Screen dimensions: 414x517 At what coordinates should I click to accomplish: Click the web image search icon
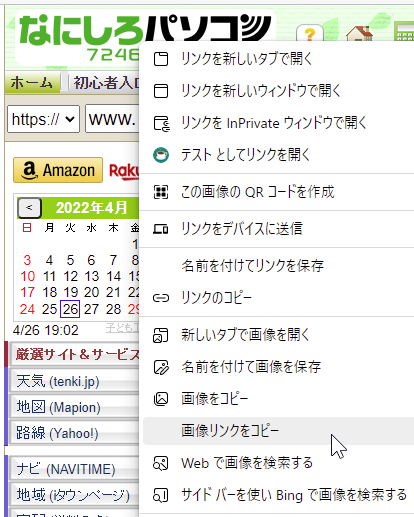coord(161,463)
